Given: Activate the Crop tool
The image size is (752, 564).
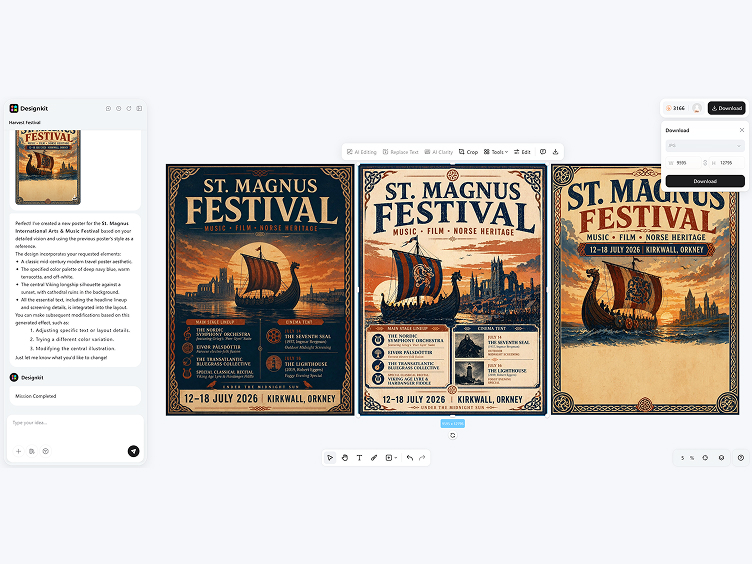Looking at the screenshot, I should tap(468, 152).
